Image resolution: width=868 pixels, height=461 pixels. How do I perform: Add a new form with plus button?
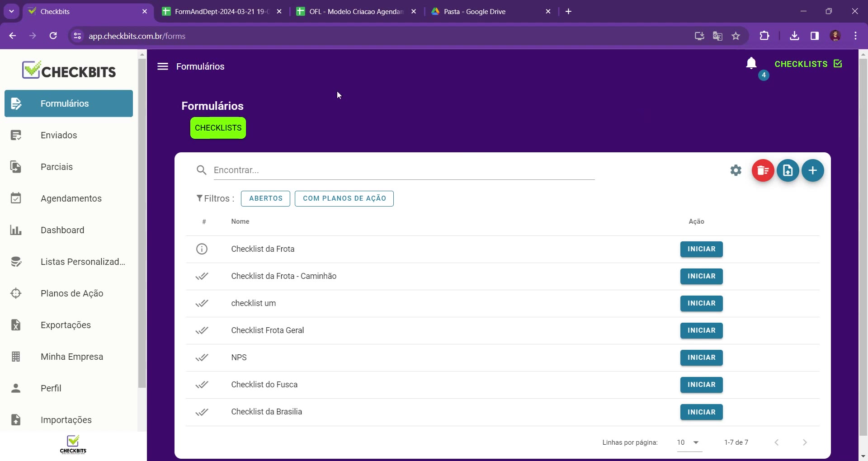click(x=813, y=170)
